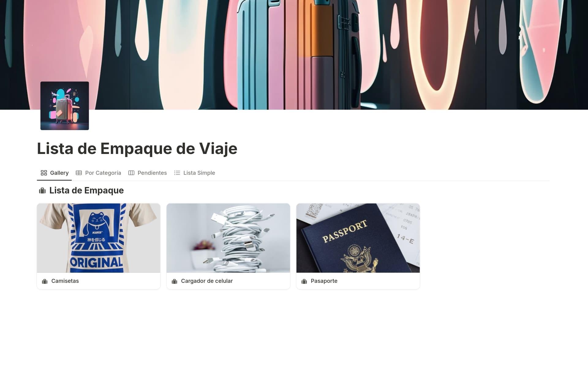Click the luggage icon on Pasaporte card
The image size is (588, 367).
[304, 281]
